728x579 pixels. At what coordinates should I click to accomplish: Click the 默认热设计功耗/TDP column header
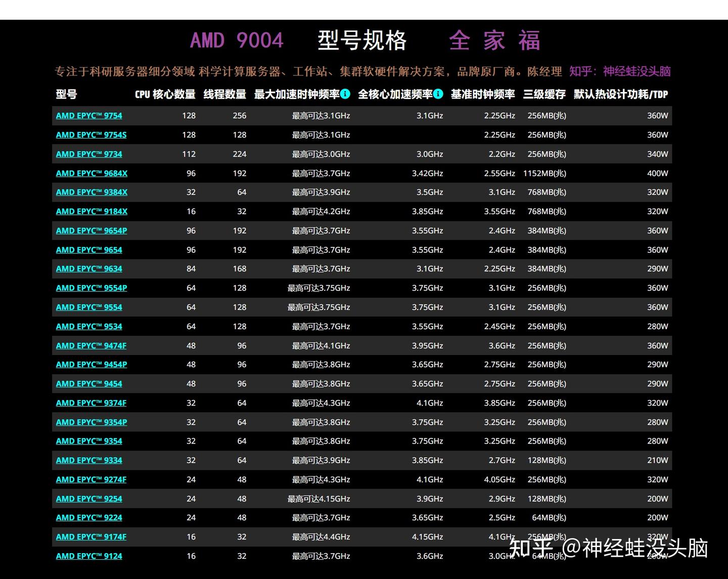click(620, 95)
